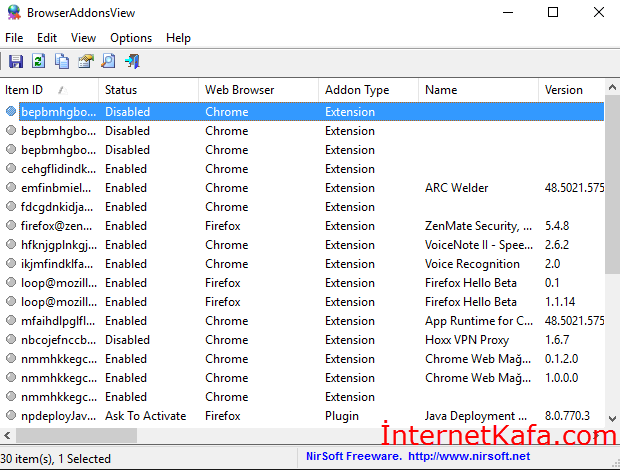Image resolution: width=620 pixels, height=470 pixels.
Task: Click the row icon for ikjmfindklfa item
Action: (x=11, y=264)
